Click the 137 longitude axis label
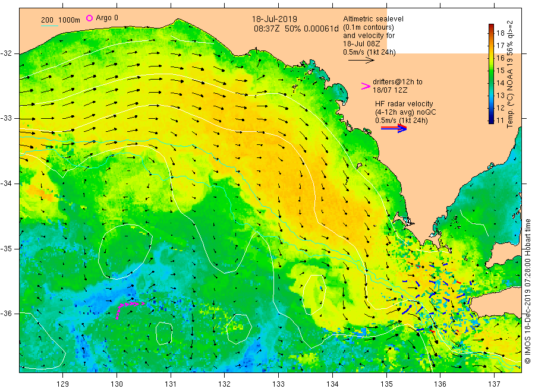Image resolution: width=535 pixels, height=392 pixels. (494, 384)
